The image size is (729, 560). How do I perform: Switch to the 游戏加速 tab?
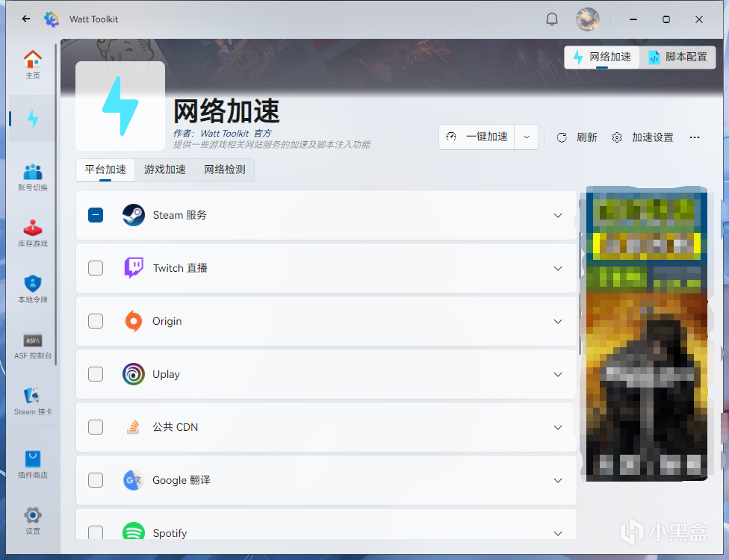164,169
